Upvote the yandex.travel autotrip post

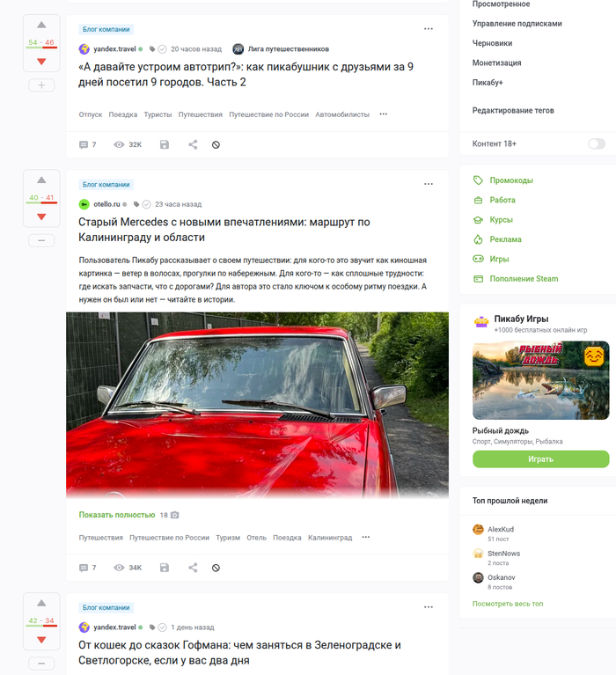41,25
